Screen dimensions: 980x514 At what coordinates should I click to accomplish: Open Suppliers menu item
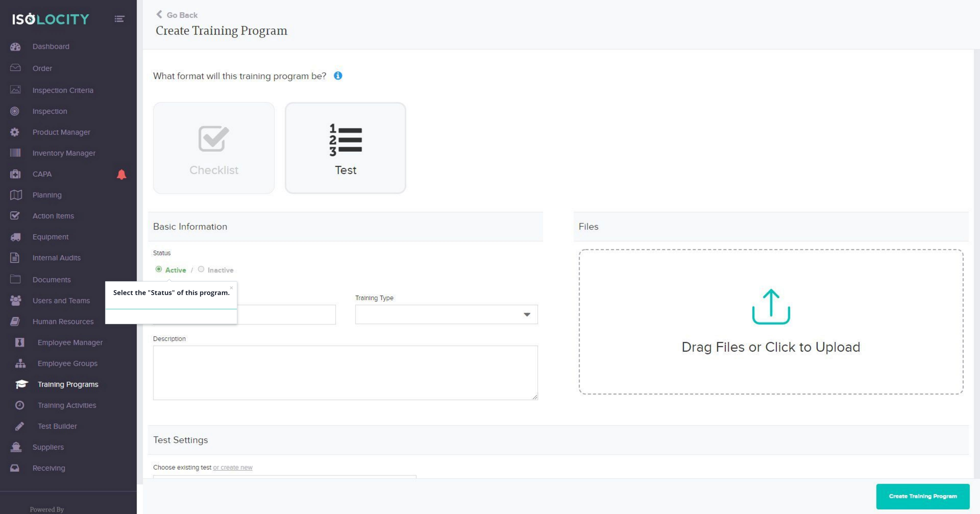click(48, 447)
